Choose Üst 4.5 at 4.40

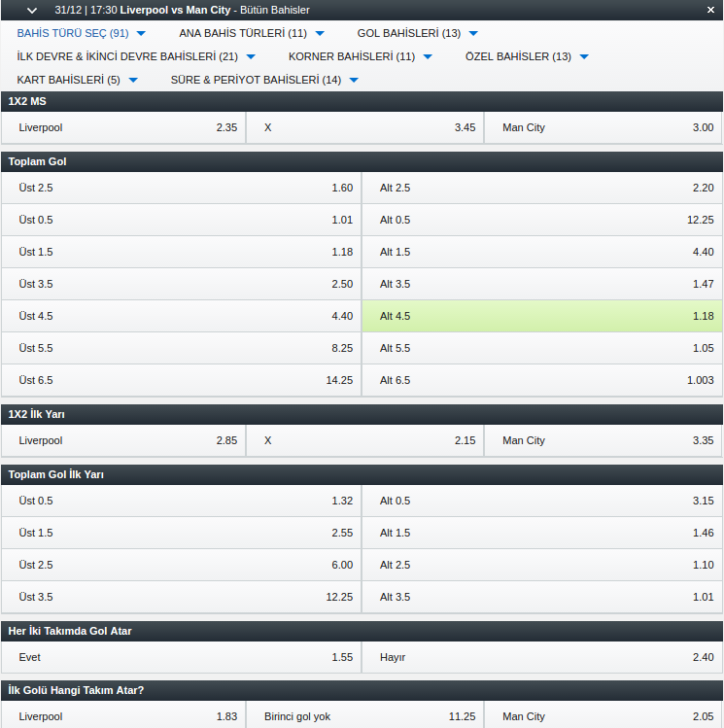[182, 316]
